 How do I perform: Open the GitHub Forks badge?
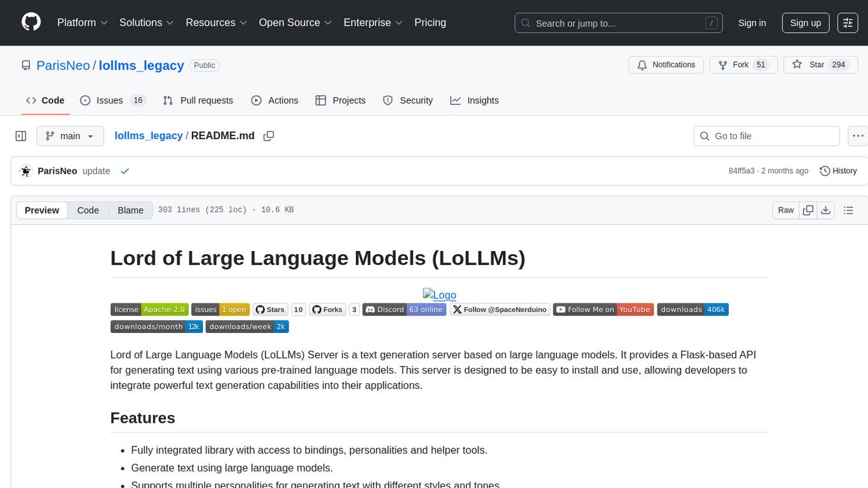tap(334, 310)
